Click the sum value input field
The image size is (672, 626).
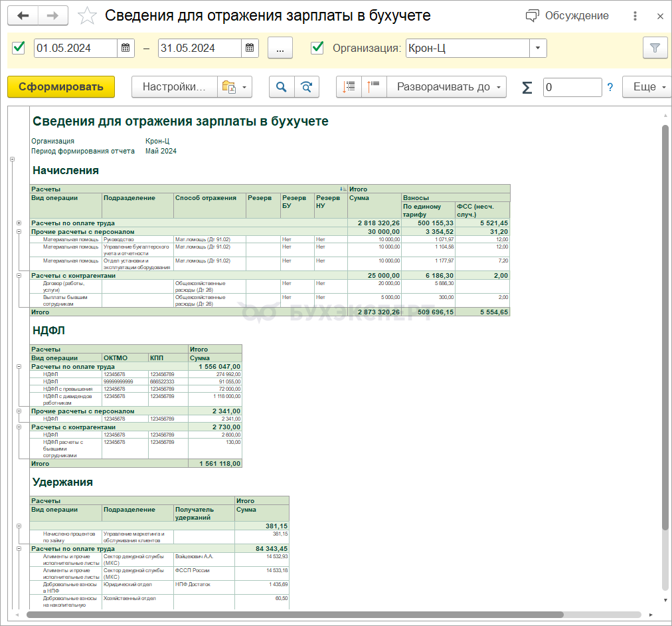tap(572, 88)
